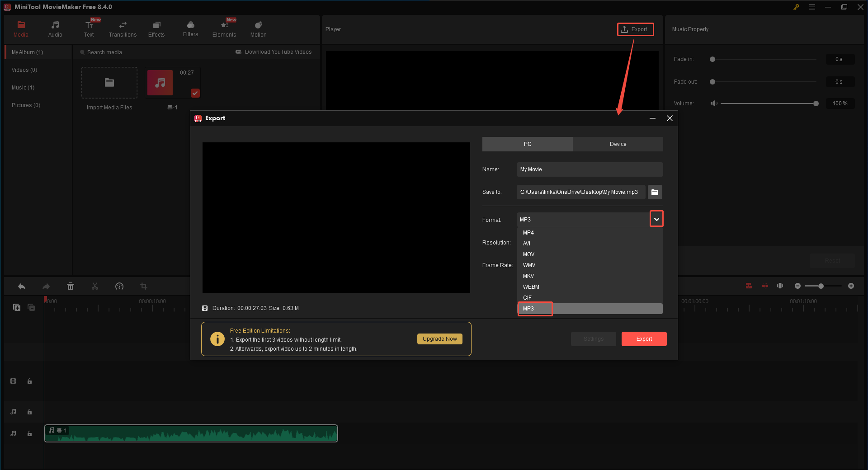868x470 pixels.
Task: Select MP4 from the format list
Action: (x=528, y=232)
